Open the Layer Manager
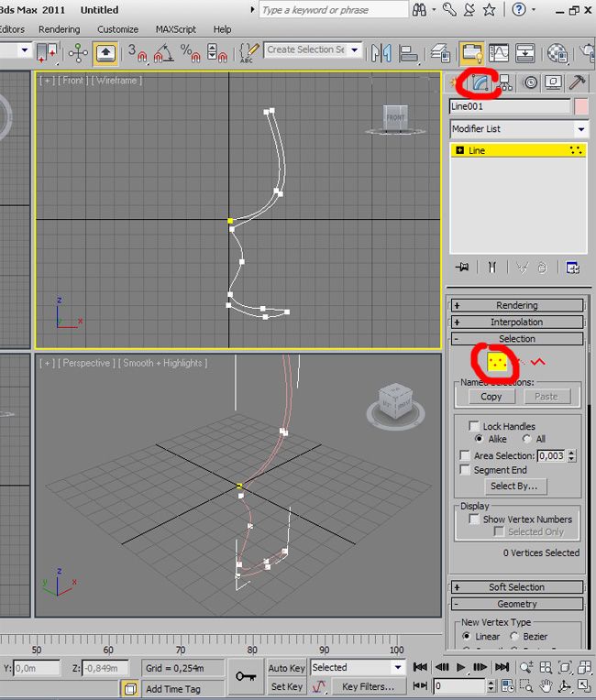 click(x=440, y=53)
